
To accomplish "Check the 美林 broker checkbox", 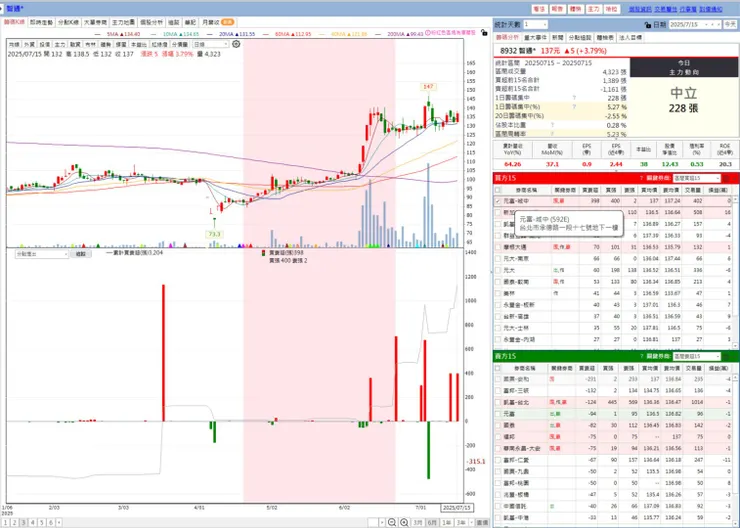I will click(x=498, y=293).
